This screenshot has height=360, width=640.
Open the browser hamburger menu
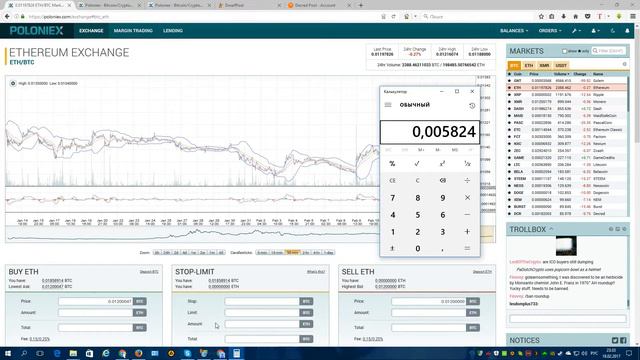click(633, 16)
